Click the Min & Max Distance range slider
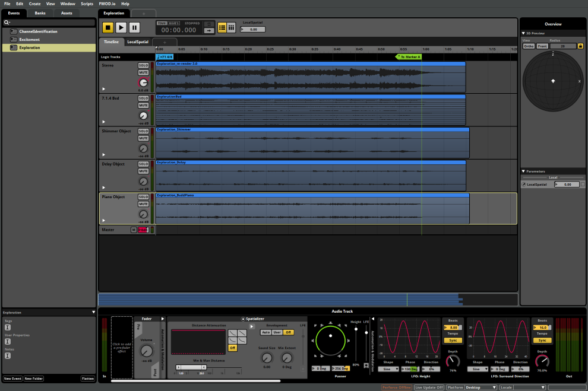The width and height of the screenshot is (588, 391). [191, 367]
